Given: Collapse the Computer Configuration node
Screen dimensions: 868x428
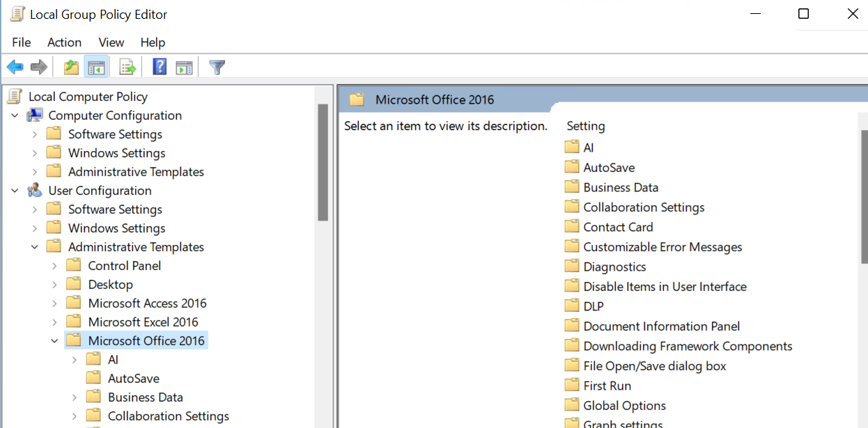Looking at the screenshot, I should [15, 115].
